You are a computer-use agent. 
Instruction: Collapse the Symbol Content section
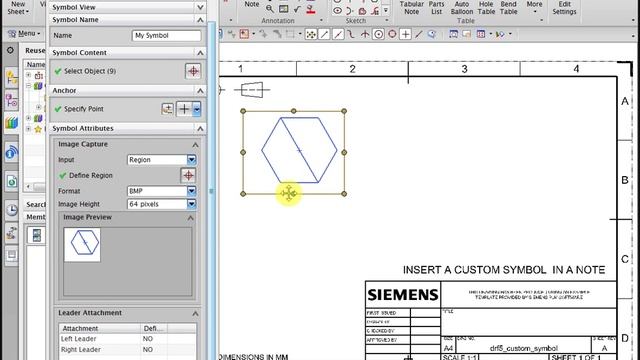(x=200, y=53)
